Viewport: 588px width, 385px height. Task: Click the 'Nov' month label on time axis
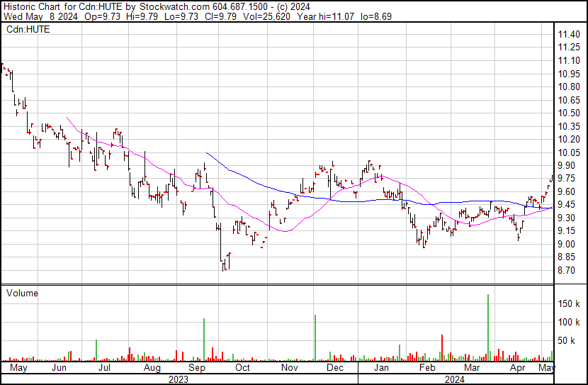pyautogui.click(x=290, y=367)
